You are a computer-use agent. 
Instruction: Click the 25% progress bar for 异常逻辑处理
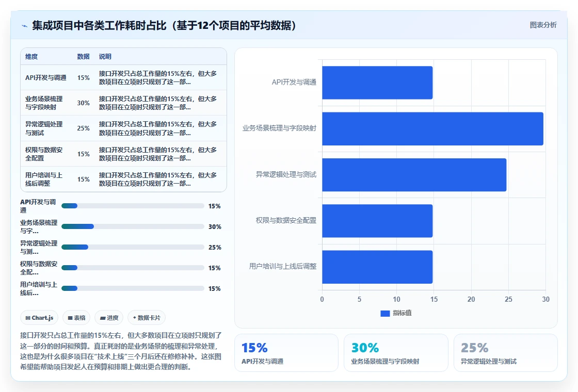click(133, 247)
